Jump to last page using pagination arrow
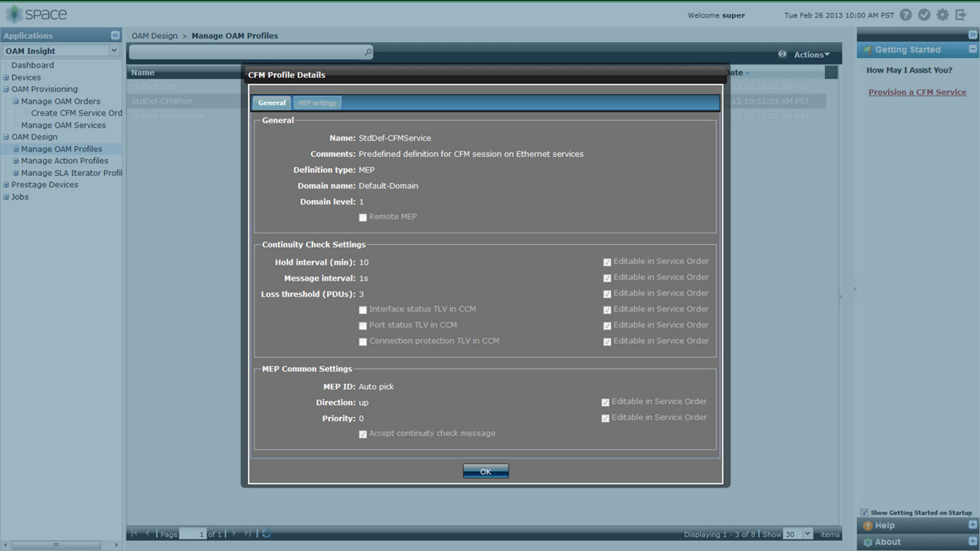Image resolution: width=980 pixels, height=551 pixels. click(x=247, y=533)
